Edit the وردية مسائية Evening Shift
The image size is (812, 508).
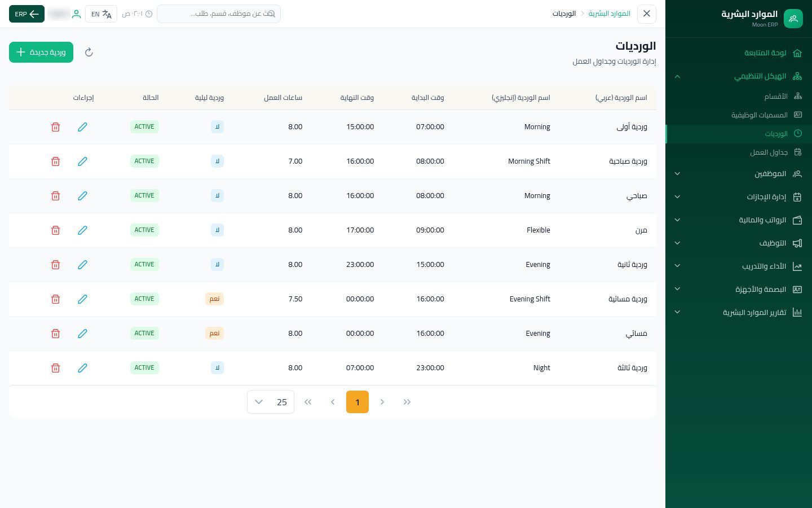[x=82, y=299]
